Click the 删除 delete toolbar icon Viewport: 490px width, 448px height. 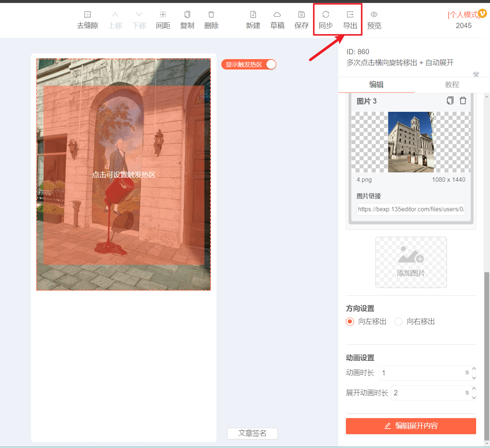point(211,15)
